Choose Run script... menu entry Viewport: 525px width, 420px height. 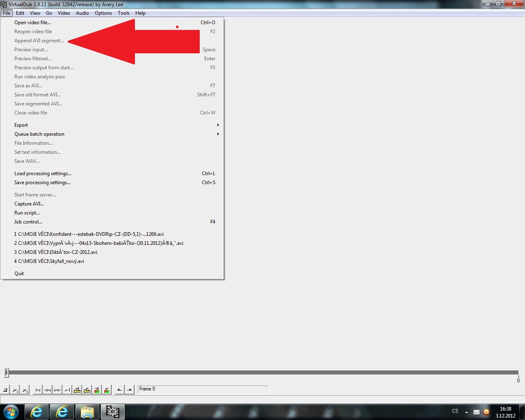point(112,213)
